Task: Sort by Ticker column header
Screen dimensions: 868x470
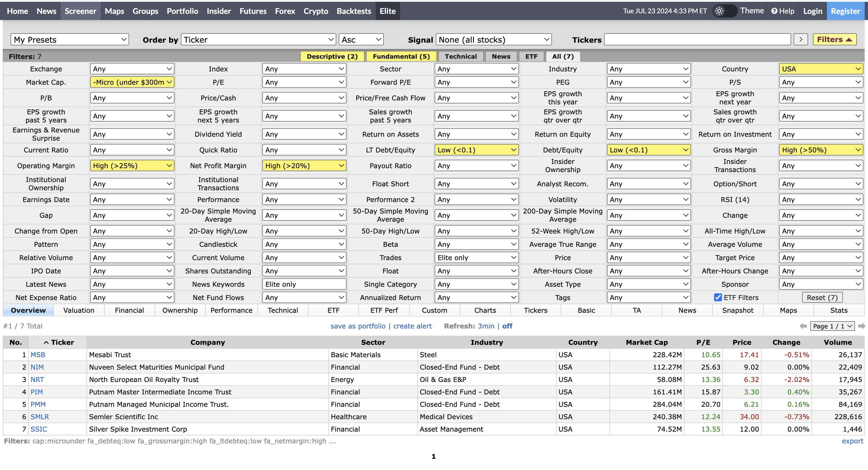Action: tap(58, 342)
